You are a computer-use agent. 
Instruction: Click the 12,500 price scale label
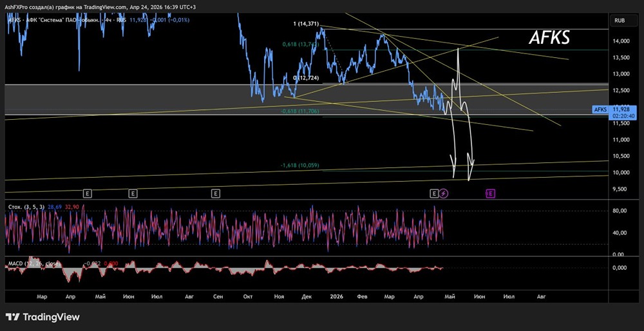tap(621, 90)
